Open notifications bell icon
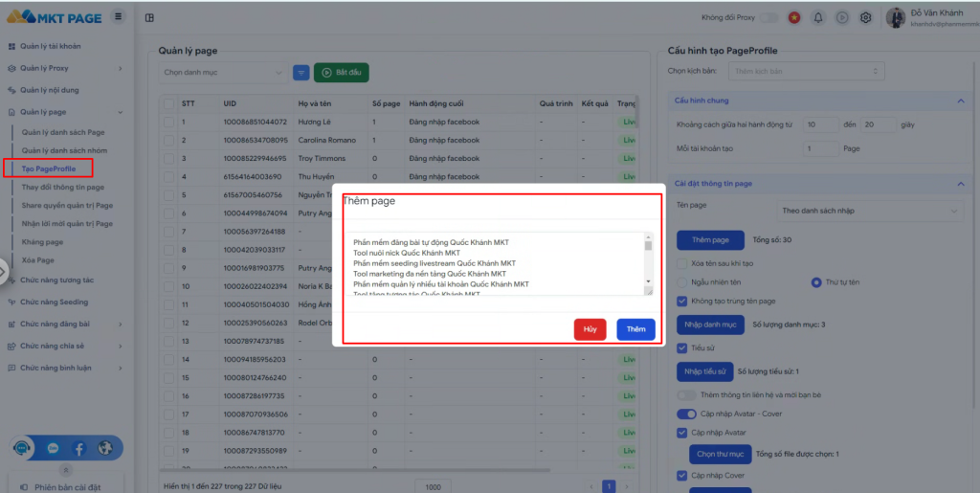Image resolution: width=980 pixels, height=493 pixels. coord(818,17)
